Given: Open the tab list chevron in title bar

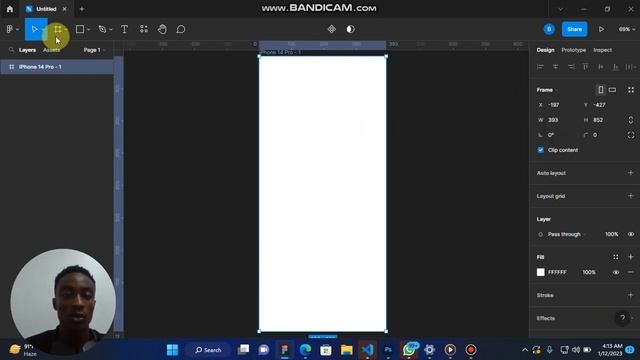Looking at the screenshot, I should [560, 9].
